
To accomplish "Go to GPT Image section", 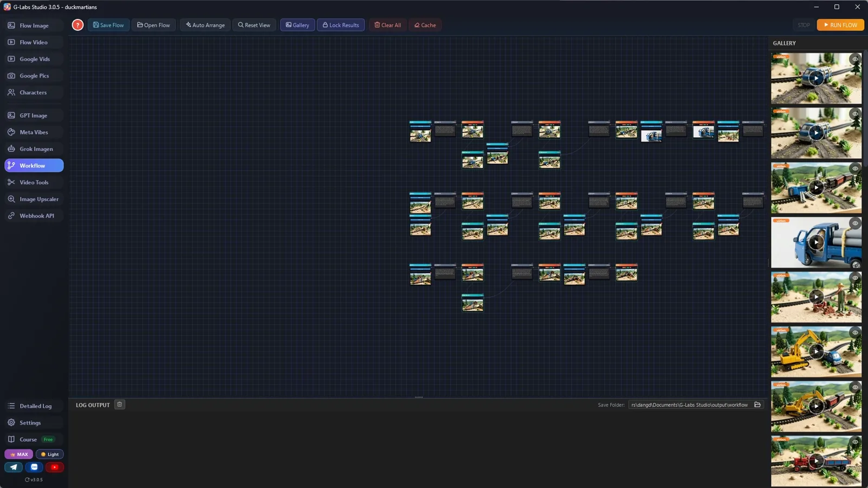I will click(x=34, y=115).
